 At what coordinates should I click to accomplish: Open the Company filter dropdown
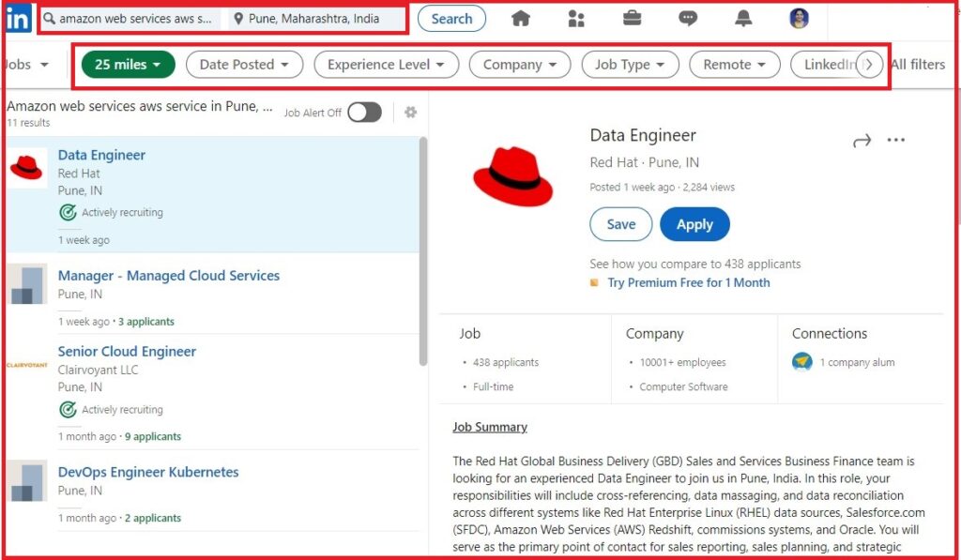(520, 65)
